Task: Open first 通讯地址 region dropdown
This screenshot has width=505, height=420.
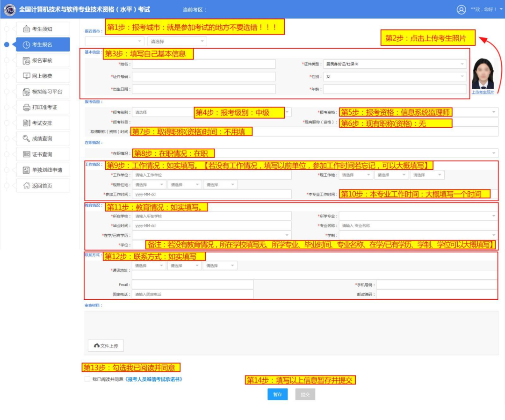Action: point(149,266)
